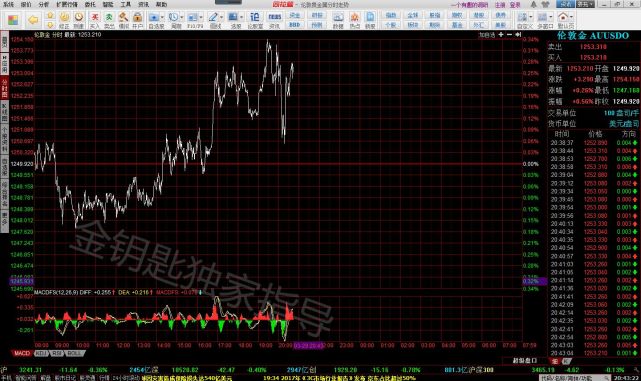The image size is (641, 381).
Task: Click the yellow back arrow icon
Action: coord(33,20)
